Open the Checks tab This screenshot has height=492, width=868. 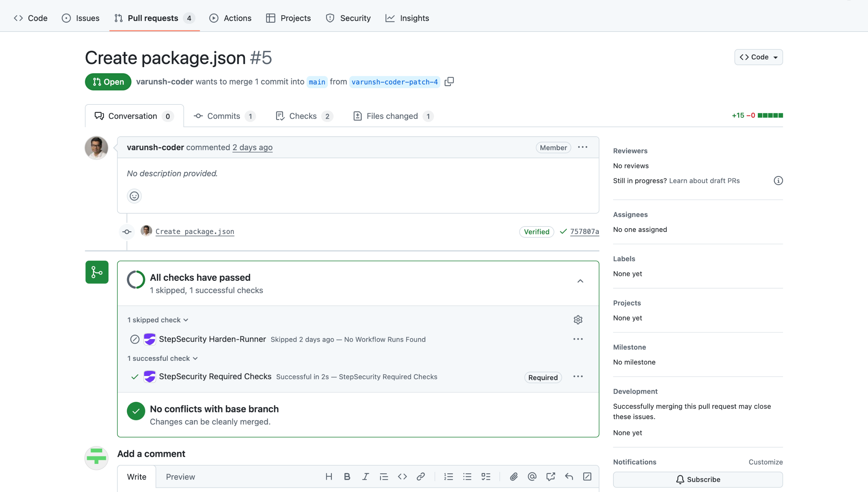(303, 116)
